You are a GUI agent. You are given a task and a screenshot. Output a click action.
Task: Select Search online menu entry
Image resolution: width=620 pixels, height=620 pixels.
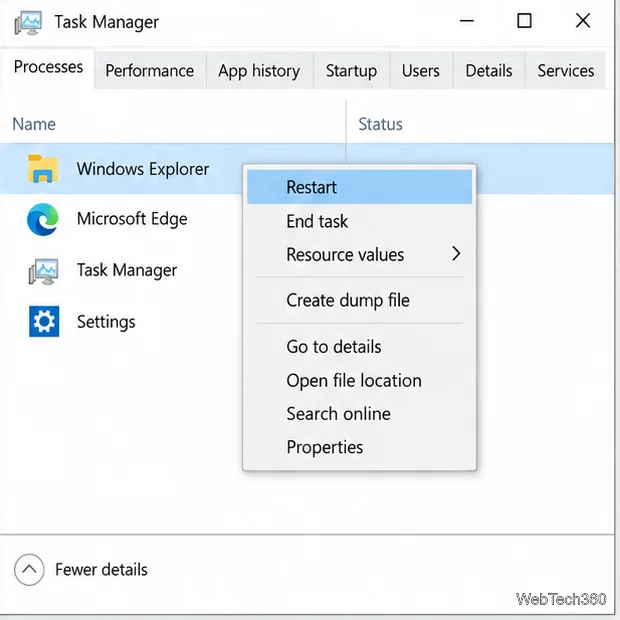click(x=359, y=414)
